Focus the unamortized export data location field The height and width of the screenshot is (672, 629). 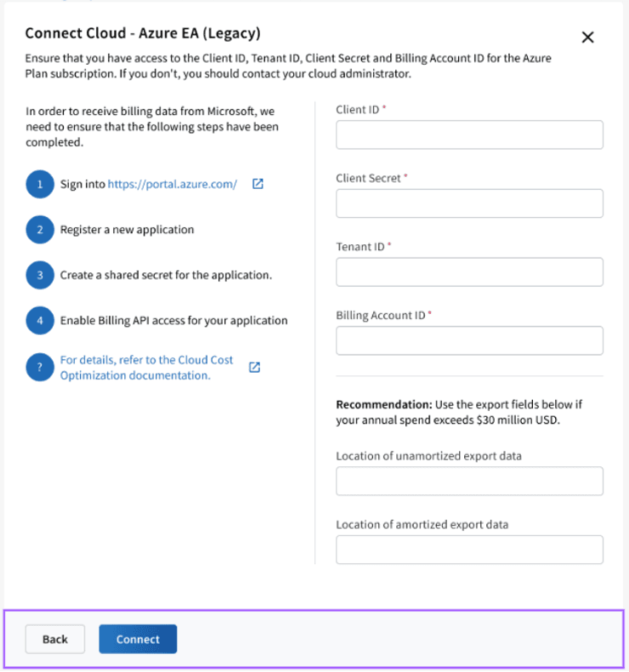[469, 481]
